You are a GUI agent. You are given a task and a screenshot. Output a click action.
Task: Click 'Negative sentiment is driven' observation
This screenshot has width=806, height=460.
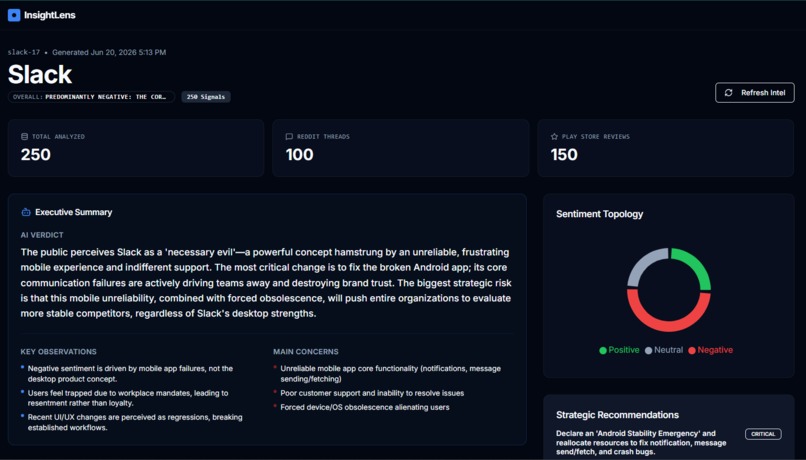130,374
